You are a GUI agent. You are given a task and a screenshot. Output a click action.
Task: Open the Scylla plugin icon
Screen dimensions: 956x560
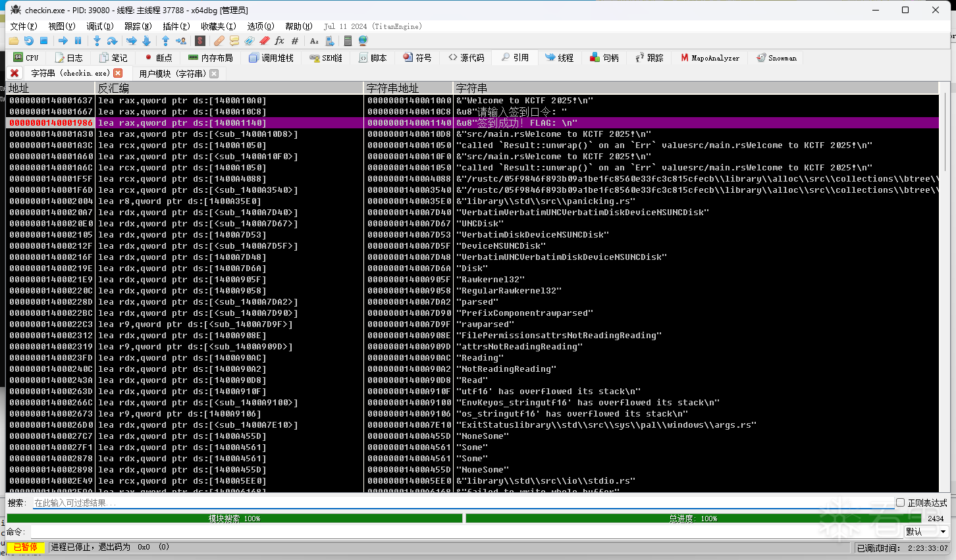[x=200, y=41]
